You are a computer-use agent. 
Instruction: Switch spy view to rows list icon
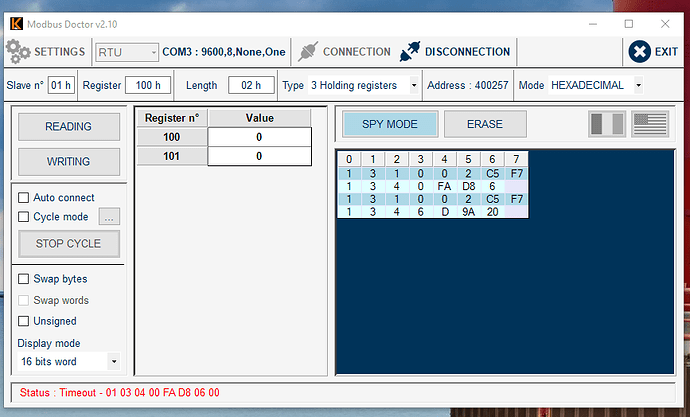coord(650,124)
